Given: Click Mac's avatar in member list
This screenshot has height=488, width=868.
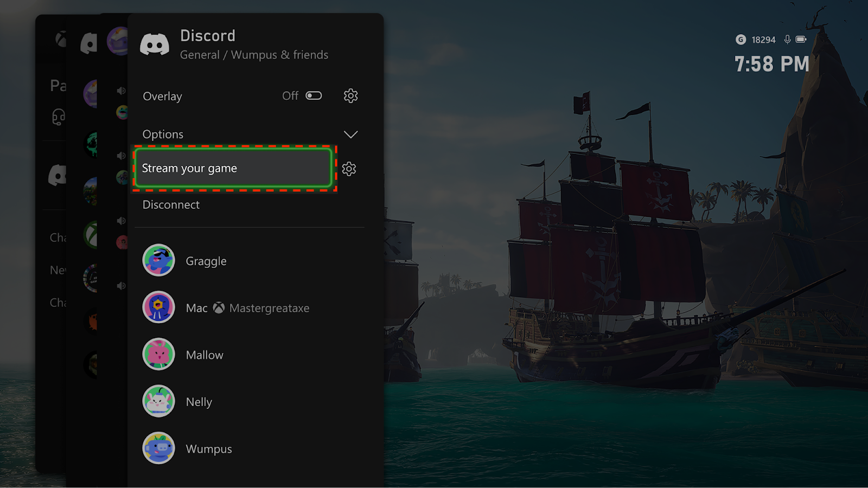Looking at the screenshot, I should click(x=158, y=307).
